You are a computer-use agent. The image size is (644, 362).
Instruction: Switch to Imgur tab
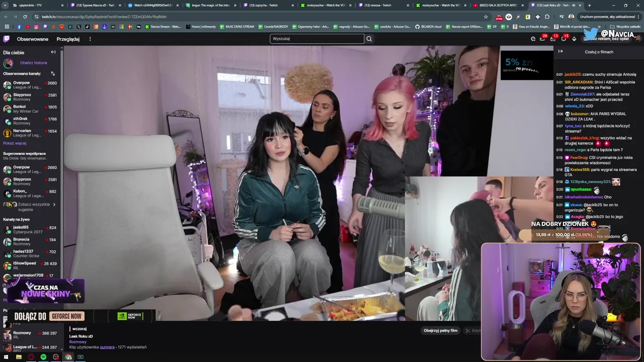[210, 5]
